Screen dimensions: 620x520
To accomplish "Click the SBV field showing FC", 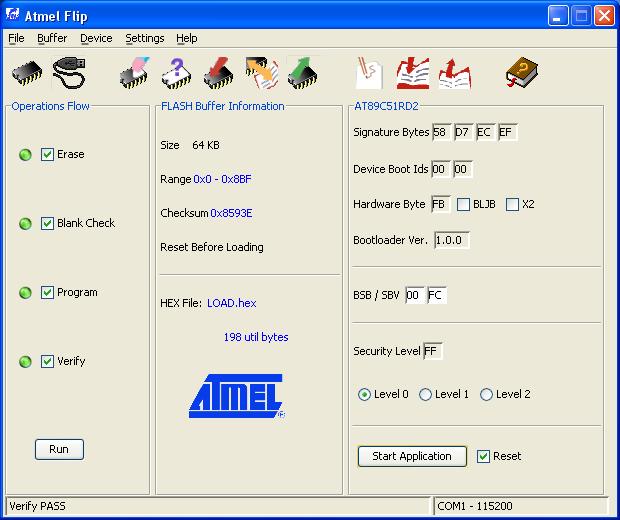I will click(437, 295).
